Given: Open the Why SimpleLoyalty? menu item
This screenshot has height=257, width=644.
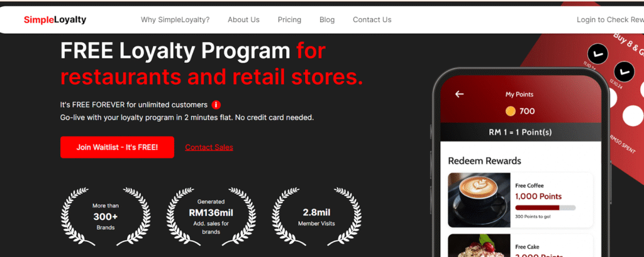Looking at the screenshot, I should 175,19.
